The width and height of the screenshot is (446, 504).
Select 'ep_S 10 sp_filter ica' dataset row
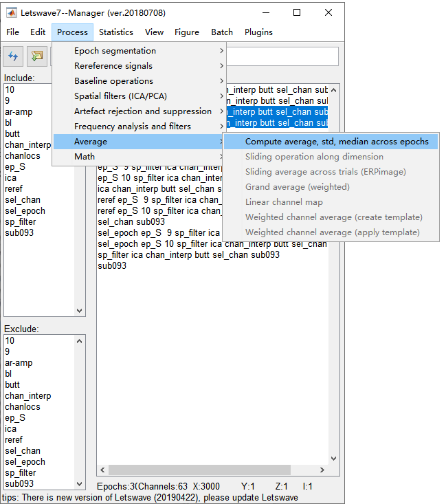click(159, 178)
